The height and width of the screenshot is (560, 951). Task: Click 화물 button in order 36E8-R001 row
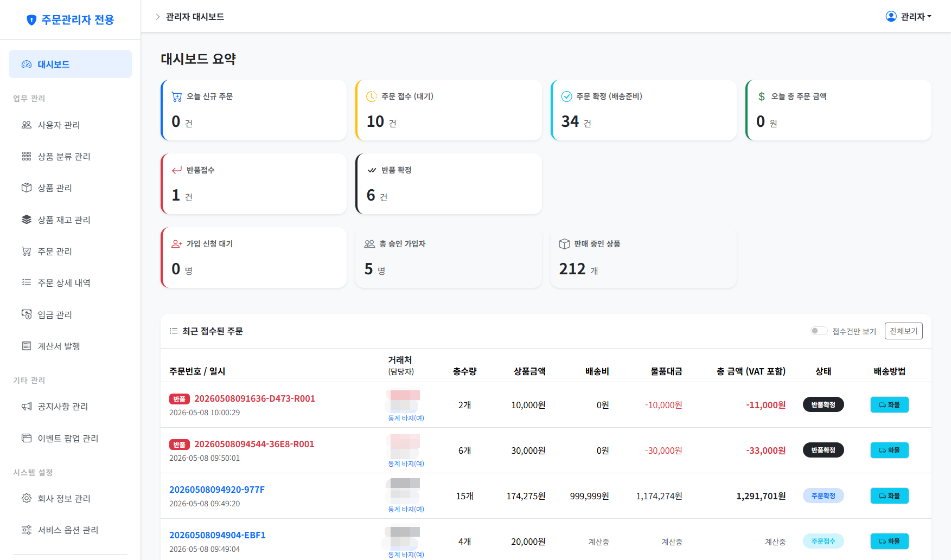pyautogui.click(x=889, y=450)
